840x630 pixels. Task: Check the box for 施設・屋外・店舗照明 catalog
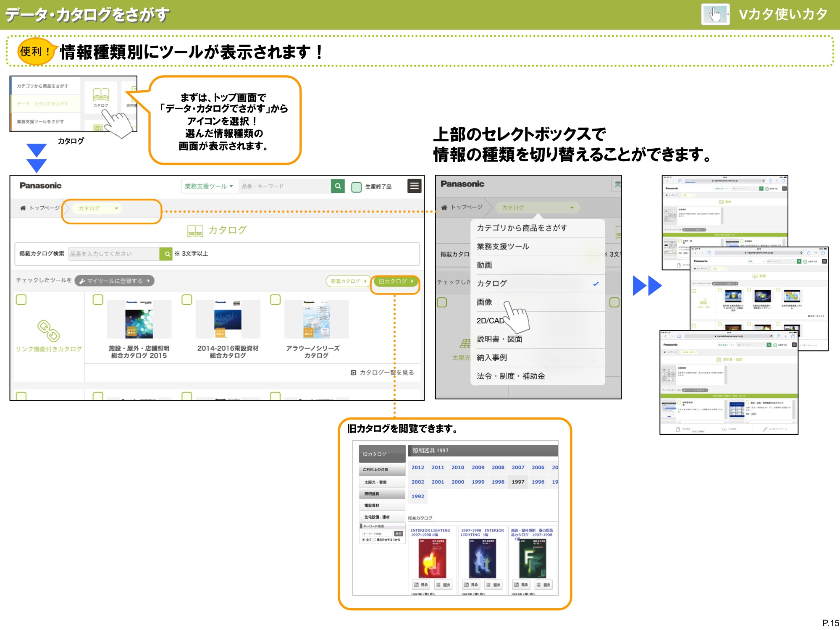coord(98,299)
